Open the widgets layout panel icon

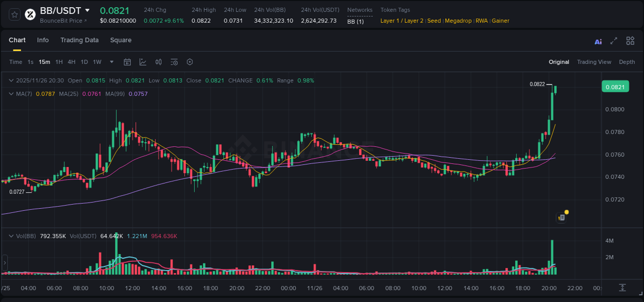630,41
